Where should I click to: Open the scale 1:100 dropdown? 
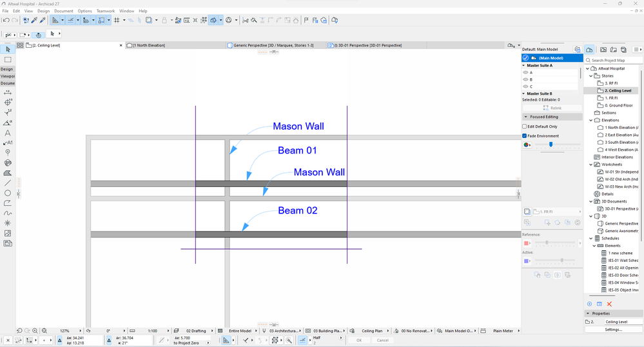click(150, 331)
